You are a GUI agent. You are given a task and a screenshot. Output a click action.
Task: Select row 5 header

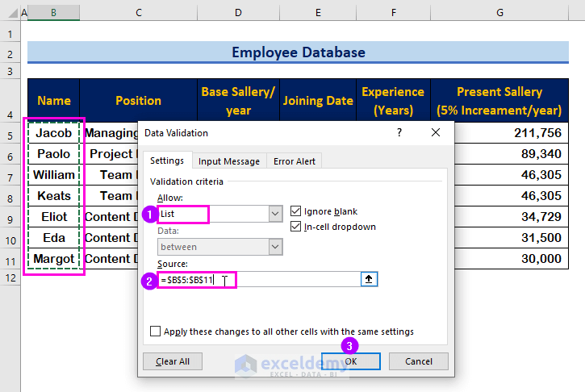(x=10, y=135)
